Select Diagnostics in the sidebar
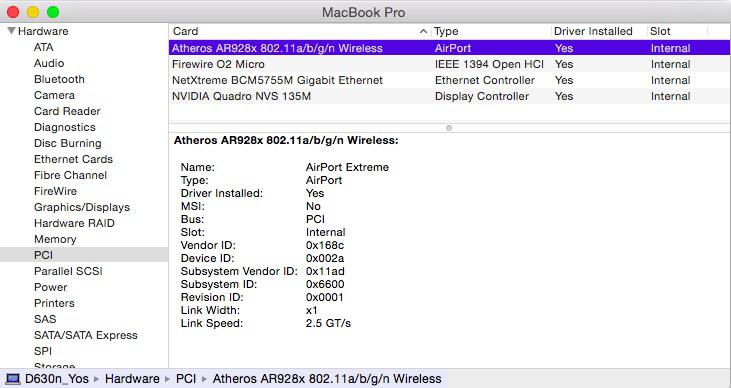Image resolution: width=731 pixels, height=388 pixels. [x=65, y=127]
